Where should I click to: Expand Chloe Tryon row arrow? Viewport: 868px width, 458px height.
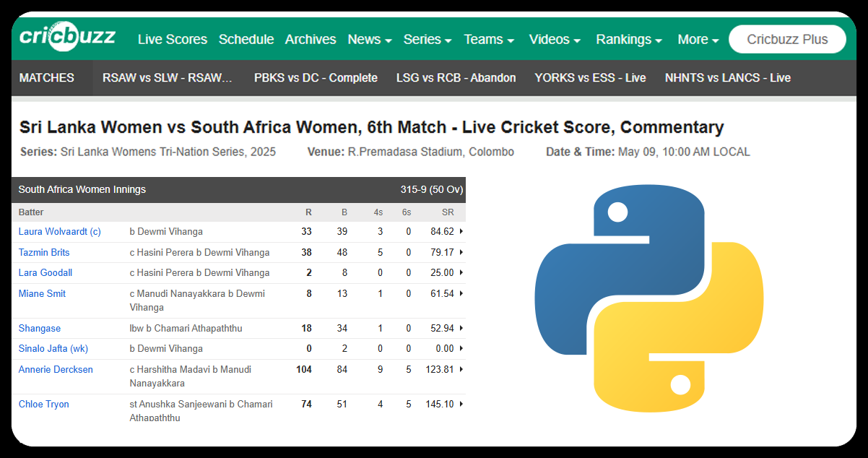coord(461,405)
